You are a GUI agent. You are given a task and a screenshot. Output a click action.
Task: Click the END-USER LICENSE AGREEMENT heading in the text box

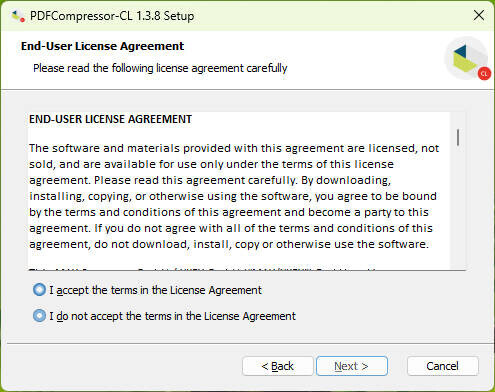[110, 119]
